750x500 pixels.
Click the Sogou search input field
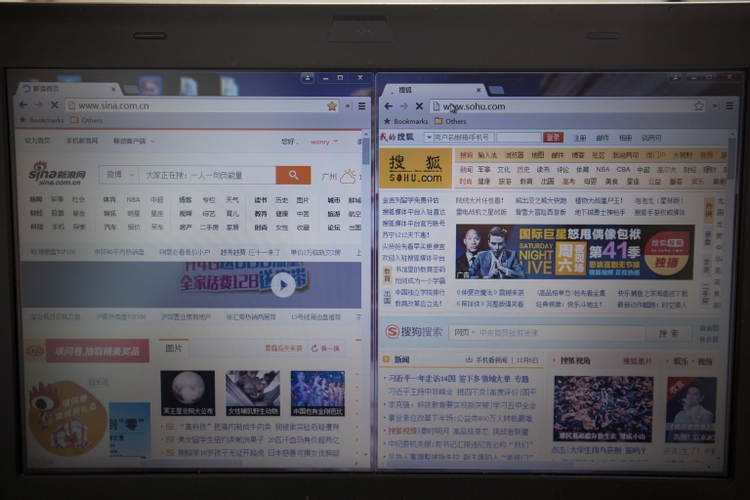click(x=561, y=333)
